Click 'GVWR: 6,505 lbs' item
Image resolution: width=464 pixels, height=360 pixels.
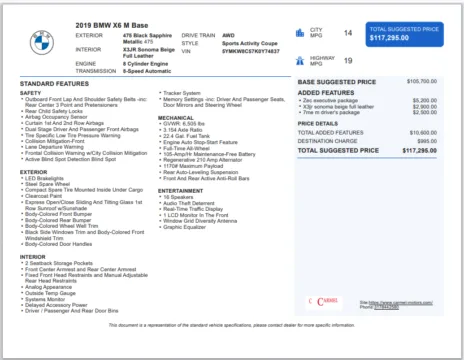(x=184, y=124)
